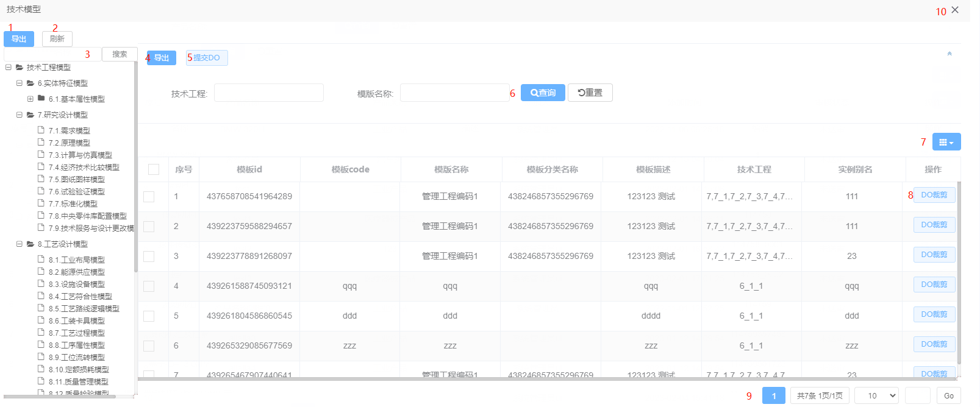Click DO裁剪 in the zzz row

(934, 344)
